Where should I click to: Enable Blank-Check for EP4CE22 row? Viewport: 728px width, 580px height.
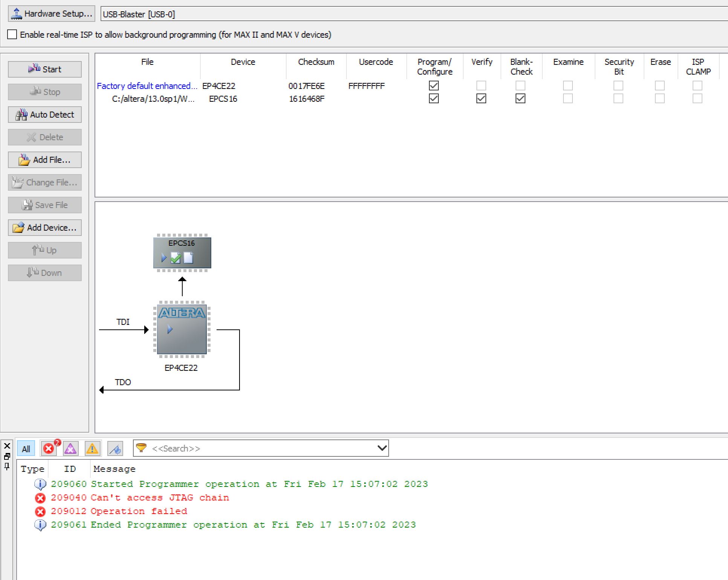pos(520,86)
